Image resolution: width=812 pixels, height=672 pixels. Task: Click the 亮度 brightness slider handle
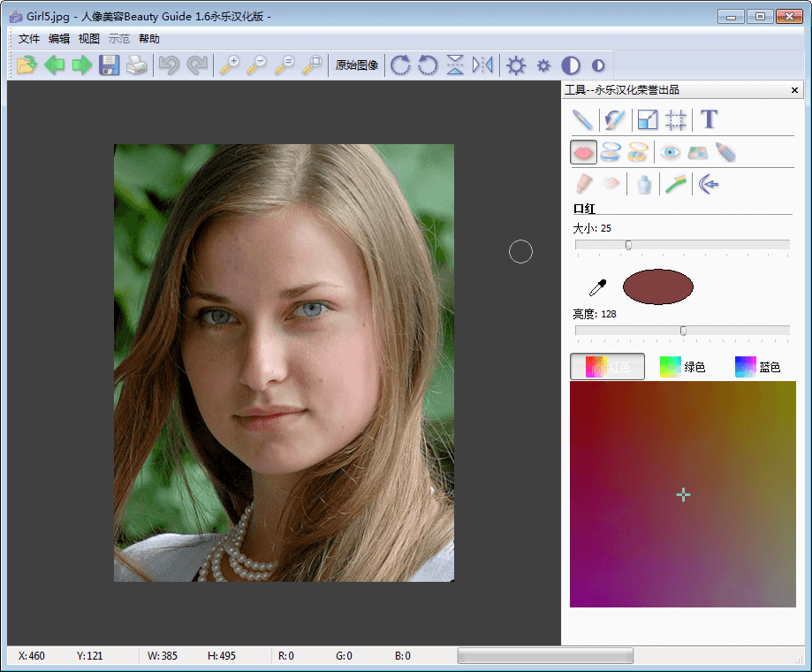coord(683,331)
